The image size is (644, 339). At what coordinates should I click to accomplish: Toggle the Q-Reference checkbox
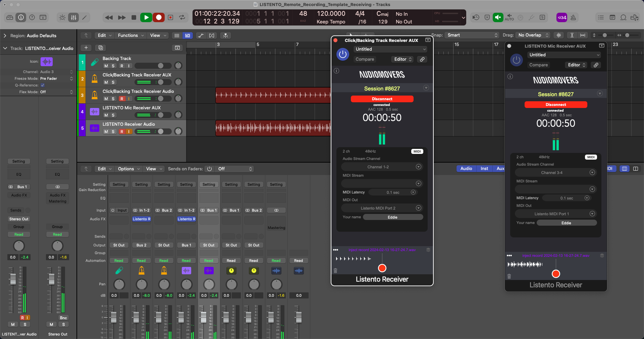tap(43, 85)
